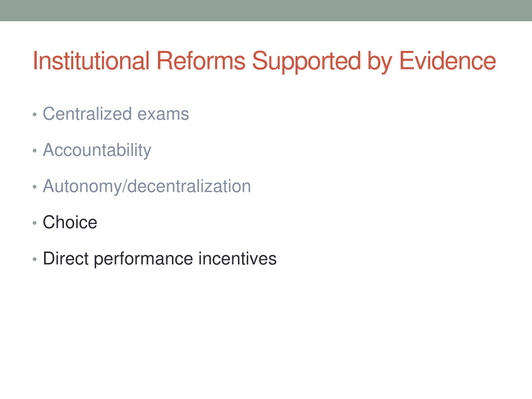
Task: Click the word "Evidence" in the title
Action: (448, 61)
